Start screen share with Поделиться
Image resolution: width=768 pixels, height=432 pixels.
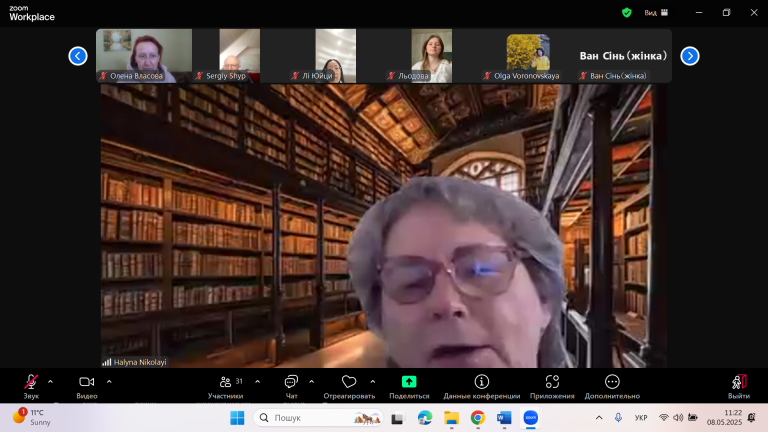(409, 386)
